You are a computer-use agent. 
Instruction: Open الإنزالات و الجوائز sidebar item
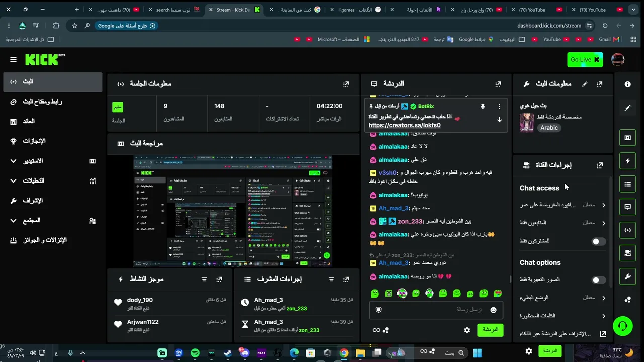[x=52, y=240]
